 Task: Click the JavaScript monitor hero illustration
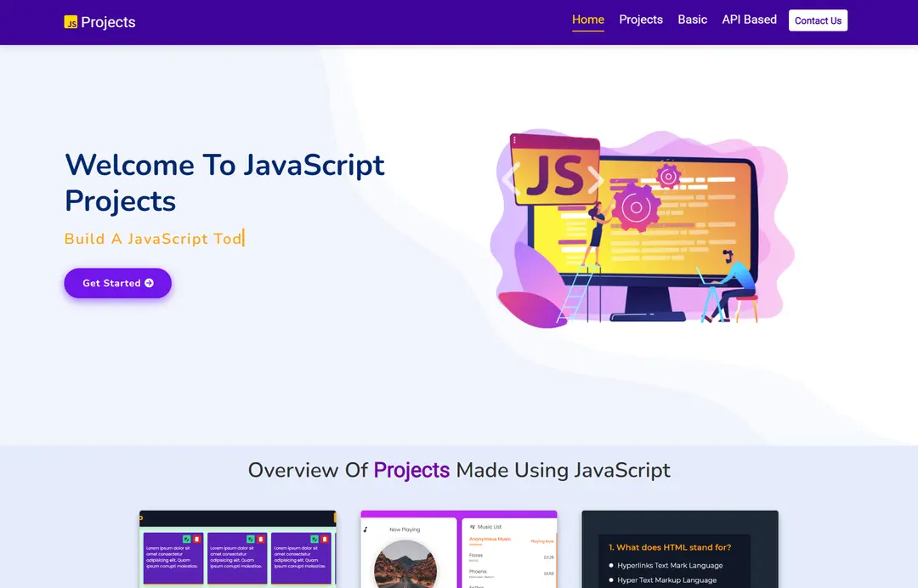[643, 229]
